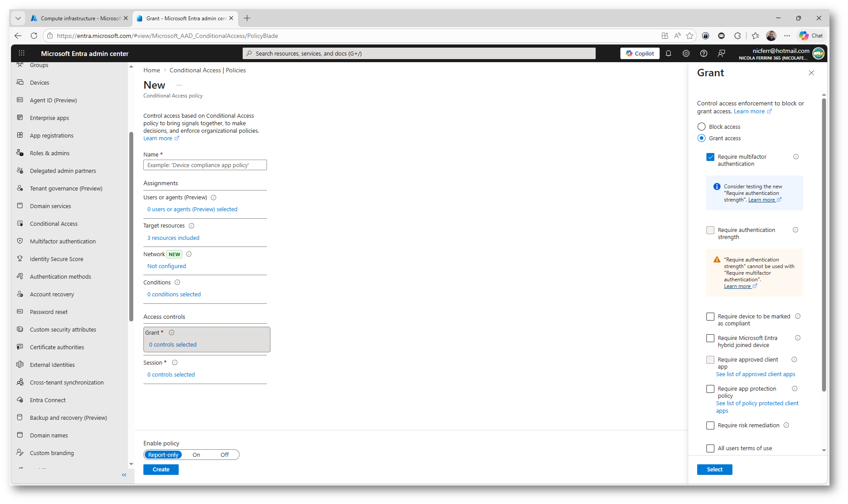Set Enable policy toggle to On

pyautogui.click(x=196, y=455)
